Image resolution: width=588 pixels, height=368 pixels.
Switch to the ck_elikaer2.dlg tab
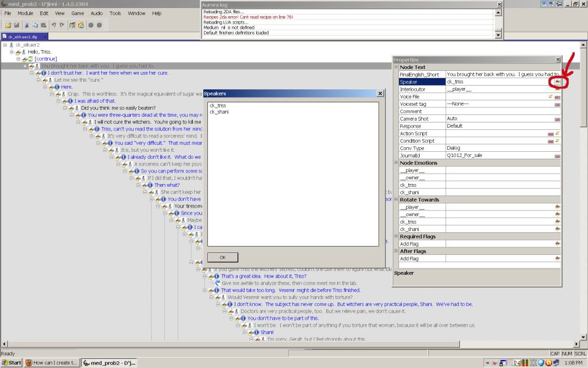click(x=22, y=36)
